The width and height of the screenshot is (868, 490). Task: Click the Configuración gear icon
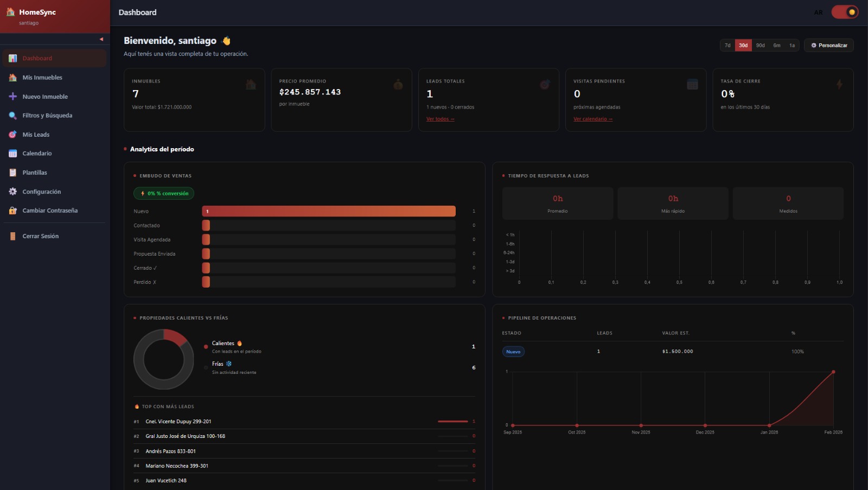pyautogui.click(x=12, y=191)
